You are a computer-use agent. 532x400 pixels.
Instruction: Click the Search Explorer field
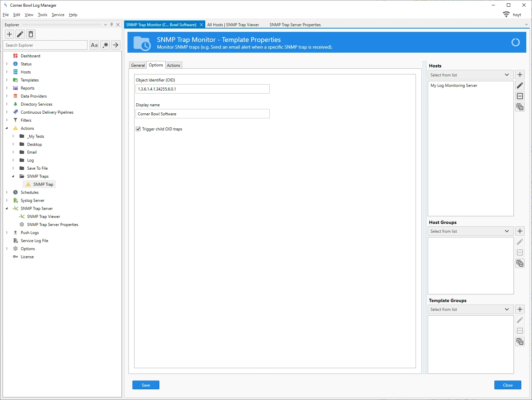pos(45,45)
